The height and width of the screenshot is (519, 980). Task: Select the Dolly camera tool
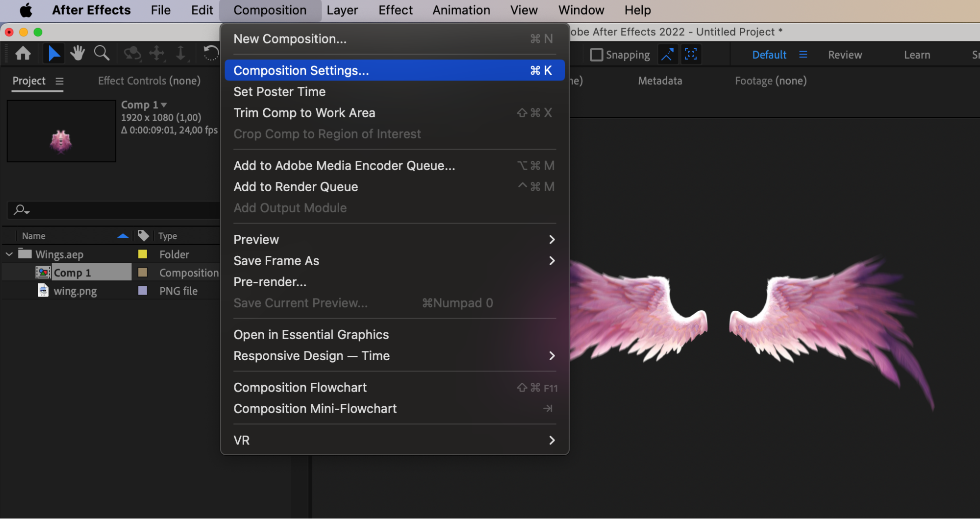coord(180,53)
